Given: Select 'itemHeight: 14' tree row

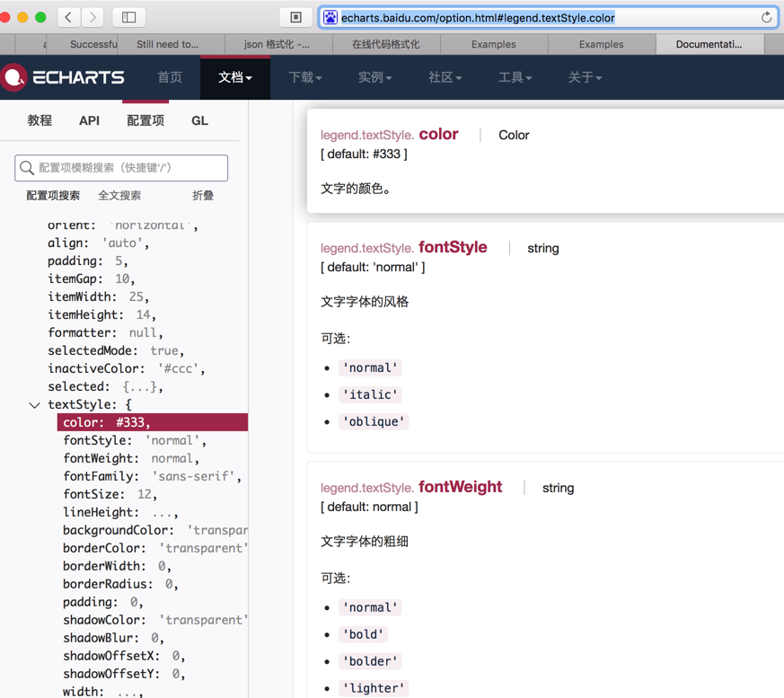Looking at the screenshot, I should (102, 315).
